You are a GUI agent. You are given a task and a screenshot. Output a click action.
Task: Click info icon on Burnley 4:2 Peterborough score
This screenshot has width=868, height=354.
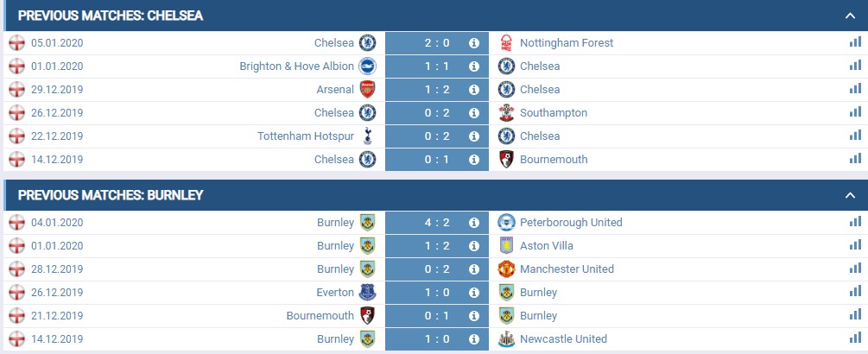474,223
